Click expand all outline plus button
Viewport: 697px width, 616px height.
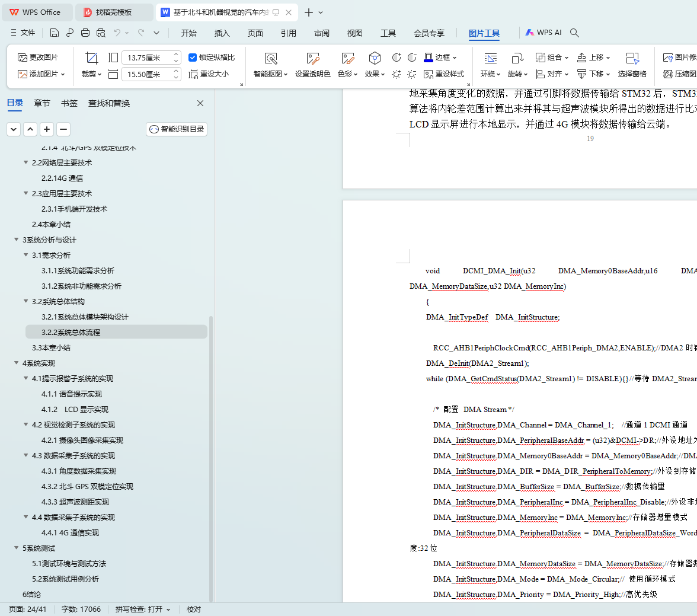click(x=47, y=129)
